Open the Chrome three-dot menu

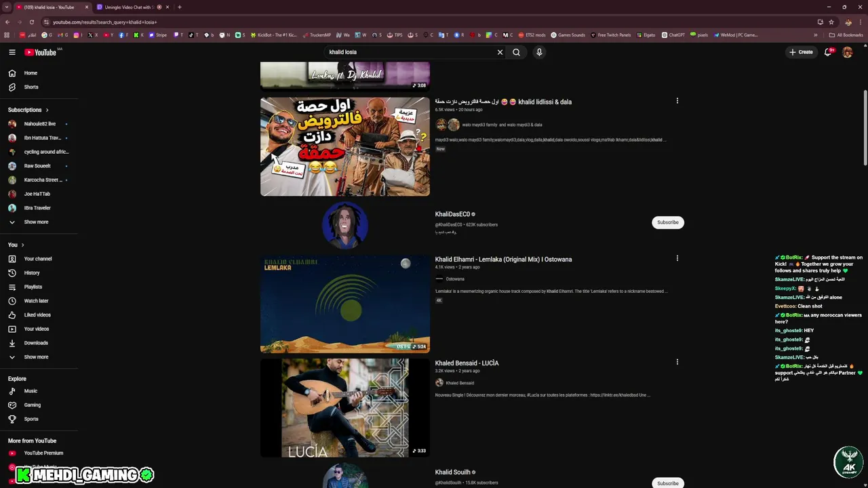859,22
